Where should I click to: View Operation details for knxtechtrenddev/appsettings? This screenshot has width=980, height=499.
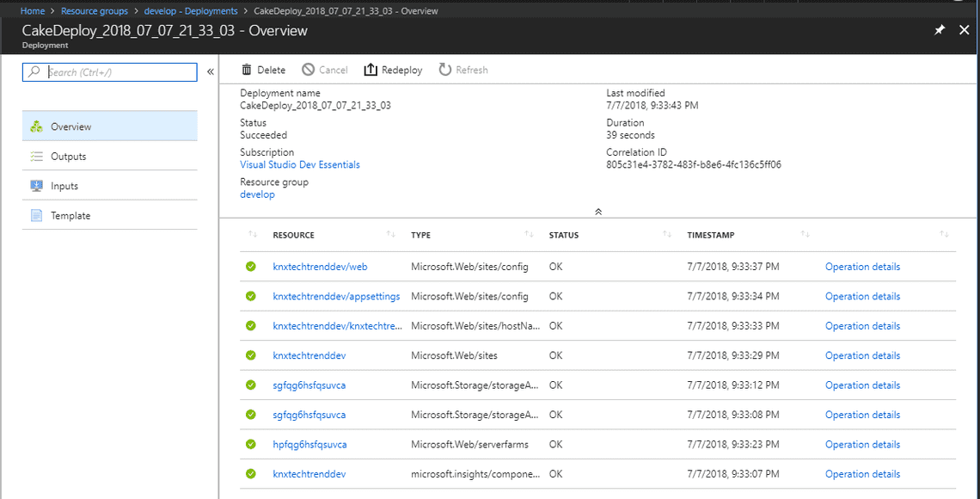[862, 295]
